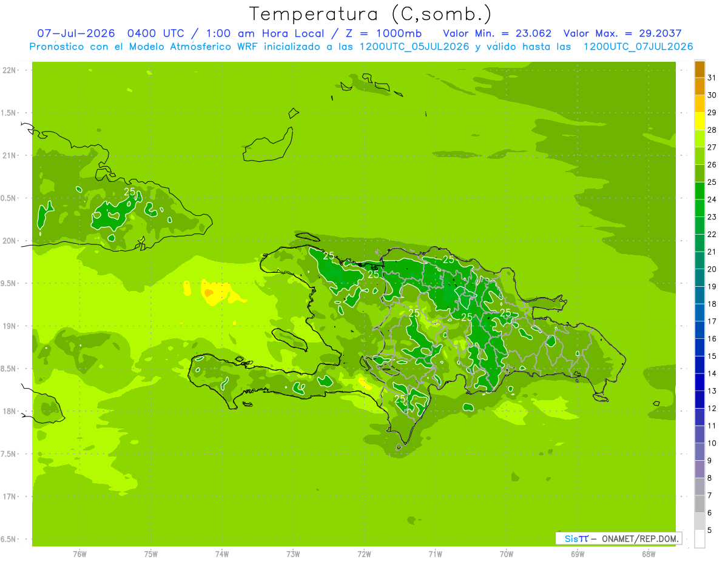Click the 76W longitude axis label
728x562 pixels.
[x=79, y=554]
